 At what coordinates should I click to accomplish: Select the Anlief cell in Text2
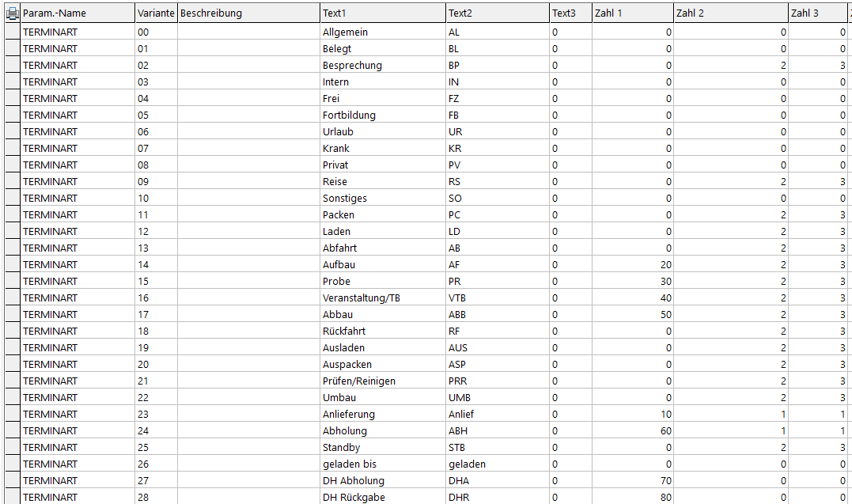pos(497,415)
